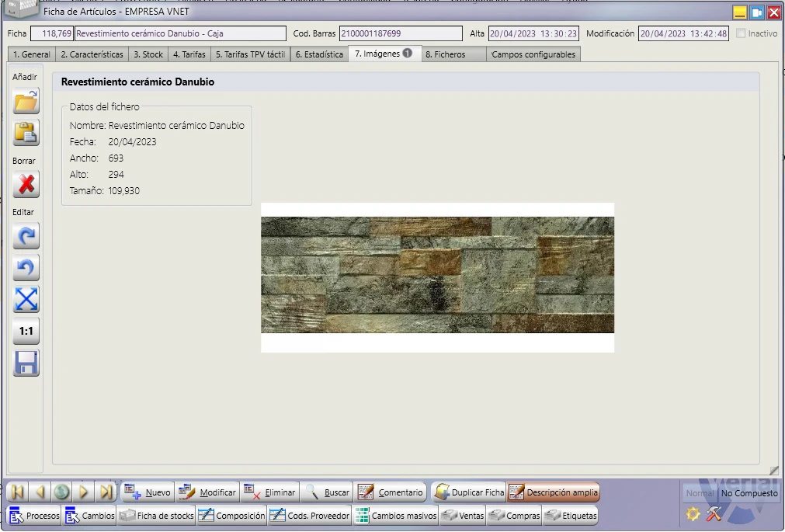
Task: Delete image with red X icon
Action: pyautogui.click(x=26, y=185)
